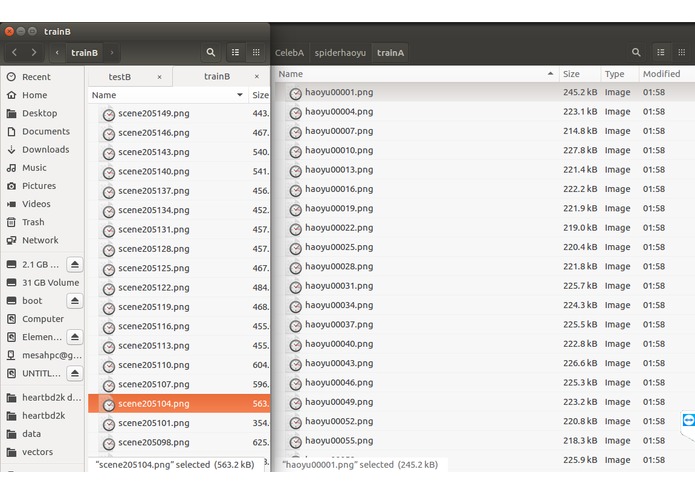Viewport: 695px width, 494px height.
Task: Select haoyu00022.png in trainA
Action: click(x=484, y=228)
